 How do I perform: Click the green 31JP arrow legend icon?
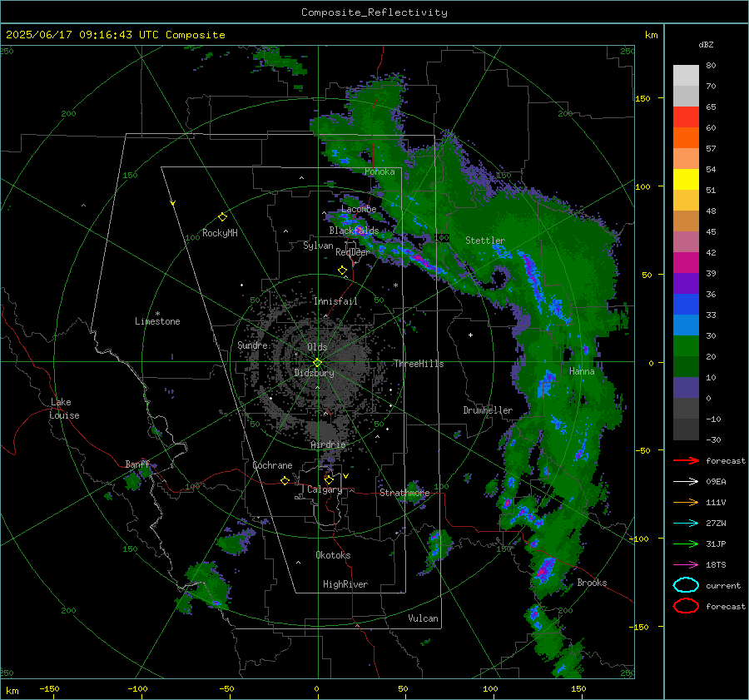pos(686,544)
